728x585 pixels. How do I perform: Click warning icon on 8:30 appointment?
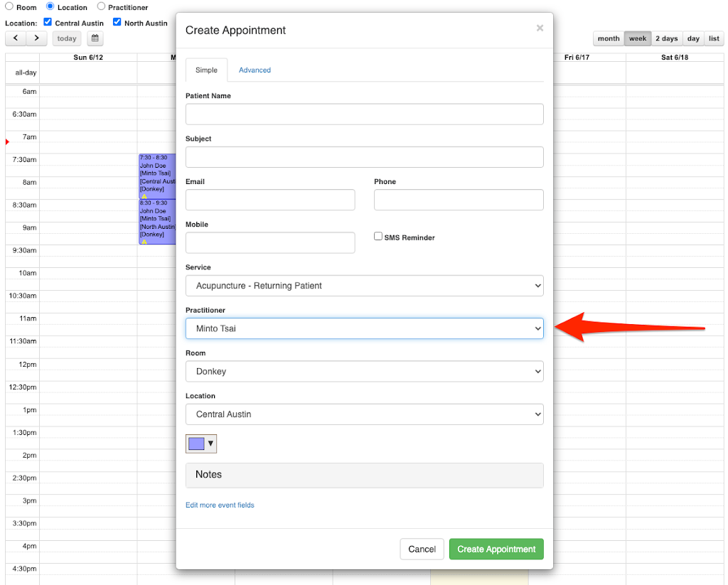point(144,242)
